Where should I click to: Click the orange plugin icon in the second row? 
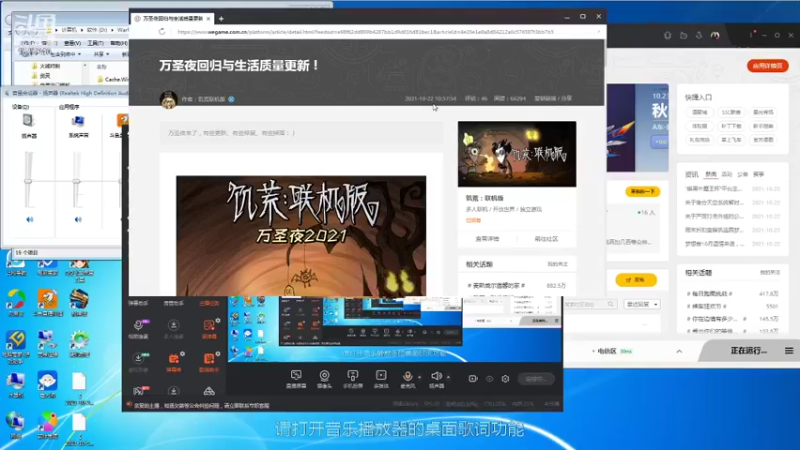209,358
